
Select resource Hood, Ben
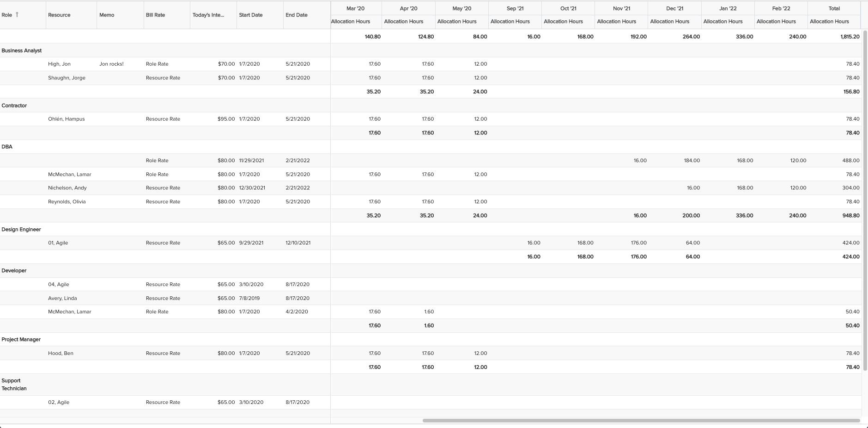pyautogui.click(x=61, y=353)
